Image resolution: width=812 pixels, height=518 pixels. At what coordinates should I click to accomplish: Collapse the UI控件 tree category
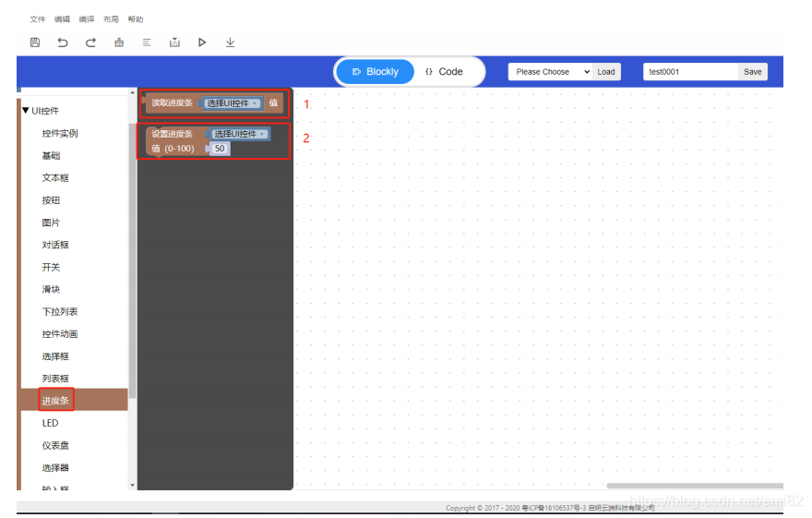pyautogui.click(x=26, y=110)
